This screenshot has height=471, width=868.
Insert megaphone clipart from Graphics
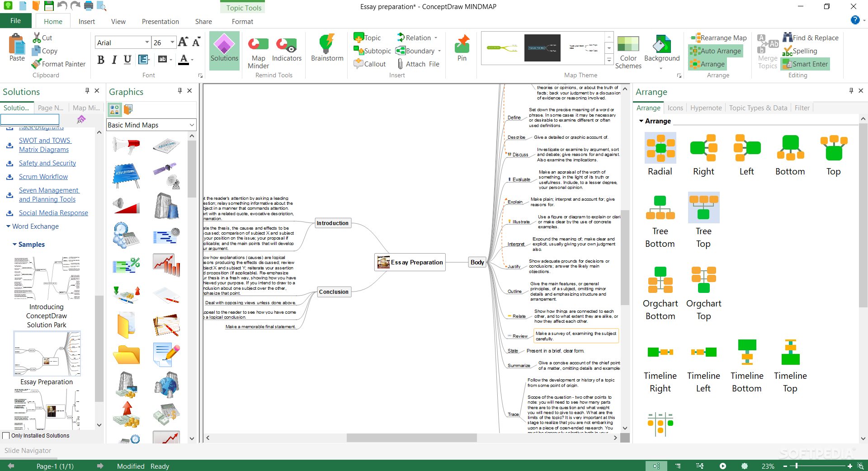[x=126, y=146]
